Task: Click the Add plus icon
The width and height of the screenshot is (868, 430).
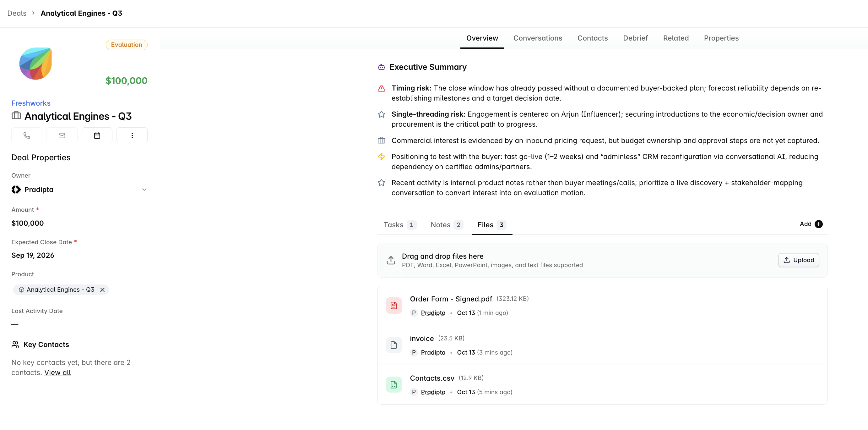Action: point(818,224)
